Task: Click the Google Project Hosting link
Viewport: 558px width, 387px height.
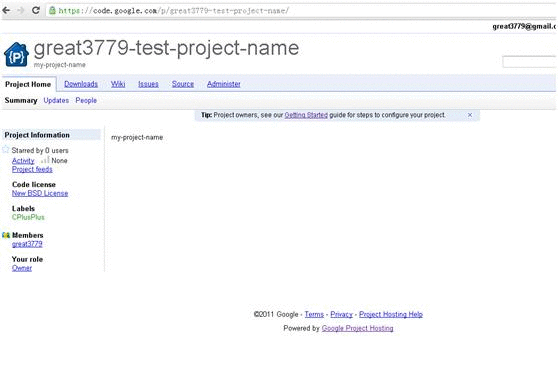Action: pyautogui.click(x=357, y=328)
